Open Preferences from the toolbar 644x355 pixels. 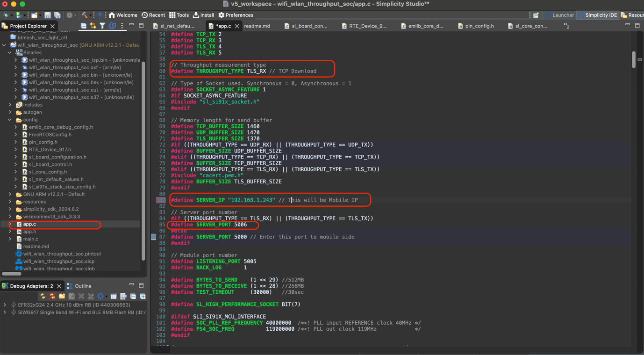(x=236, y=14)
